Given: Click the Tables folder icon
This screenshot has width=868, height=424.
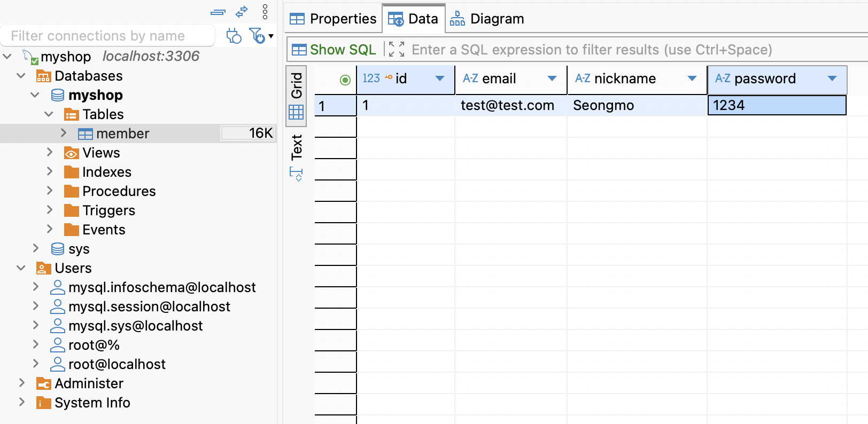Looking at the screenshot, I should point(72,115).
